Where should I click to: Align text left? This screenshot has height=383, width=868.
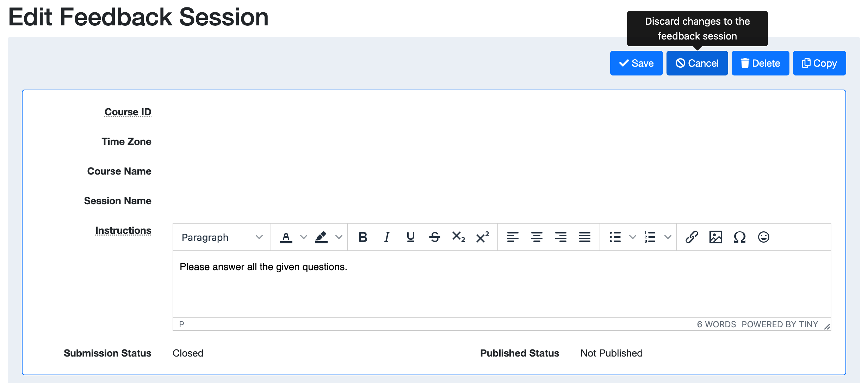(x=513, y=237)
